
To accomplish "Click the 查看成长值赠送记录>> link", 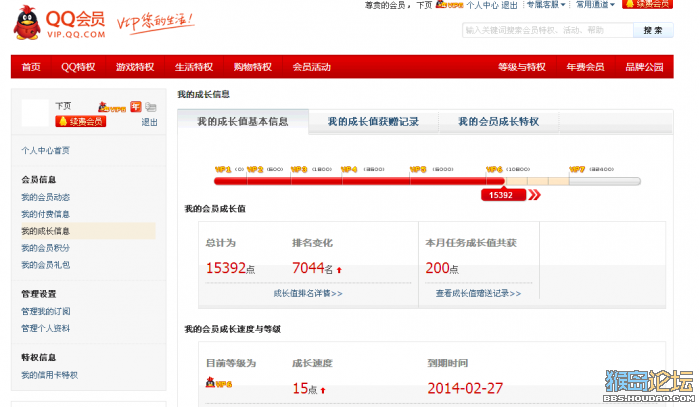I will click(x=479, y=293).
